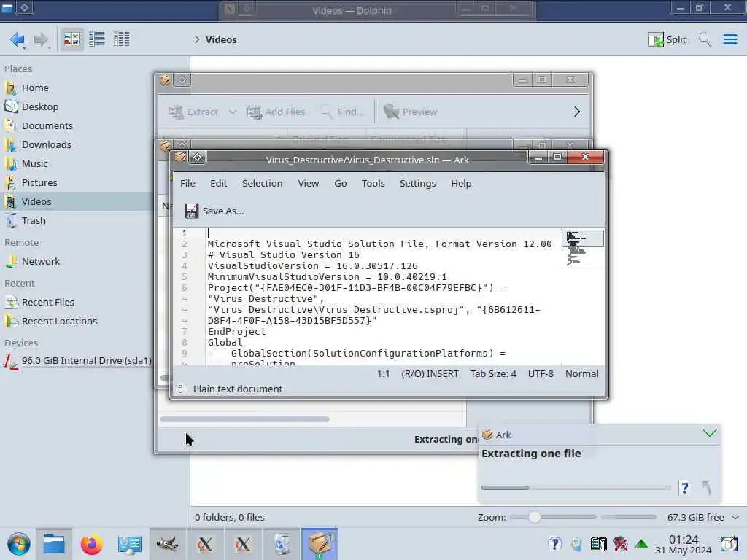Collapse the Ark notification popup
The width and height of the screenshot is (747, 560).
[709, 433]
